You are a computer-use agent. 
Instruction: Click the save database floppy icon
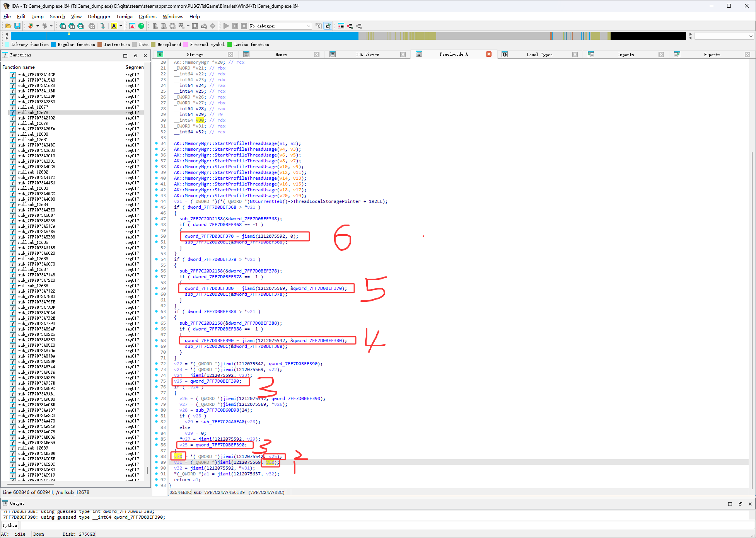[17, 26]
